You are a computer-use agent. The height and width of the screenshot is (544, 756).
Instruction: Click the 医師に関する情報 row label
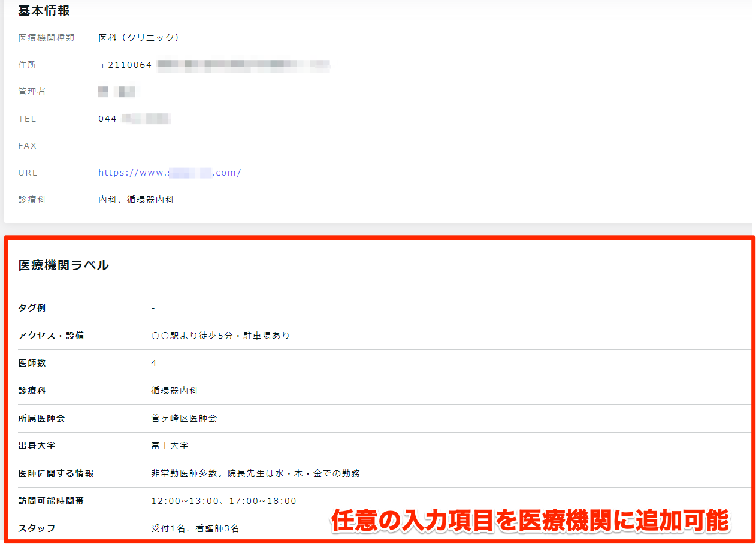click(56, 473)
